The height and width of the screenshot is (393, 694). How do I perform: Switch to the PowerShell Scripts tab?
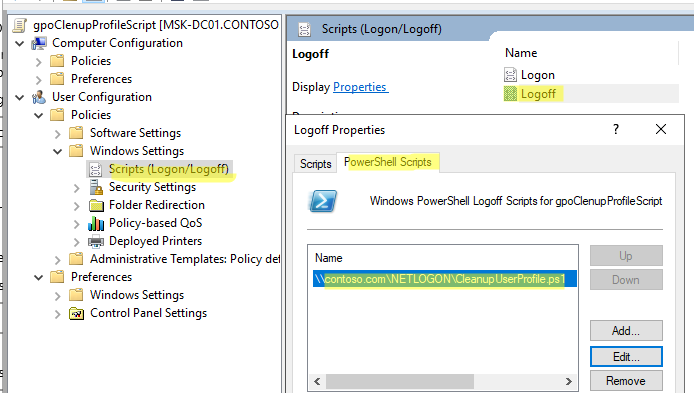click(388, 162)
